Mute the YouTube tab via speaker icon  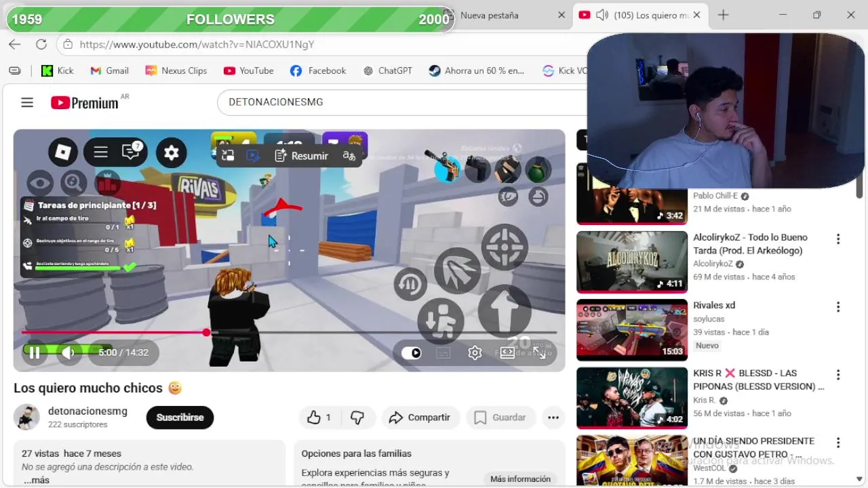click(x=601, y=15)
